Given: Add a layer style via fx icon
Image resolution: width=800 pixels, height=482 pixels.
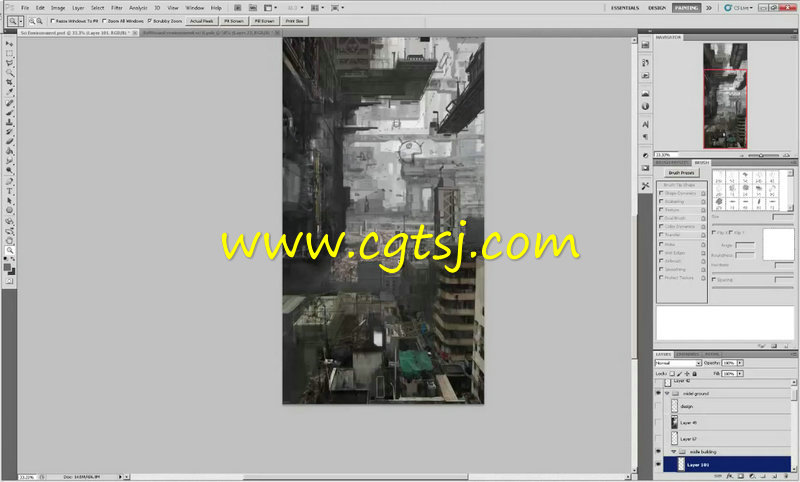Looking at the screenshot, I should 731,476.
